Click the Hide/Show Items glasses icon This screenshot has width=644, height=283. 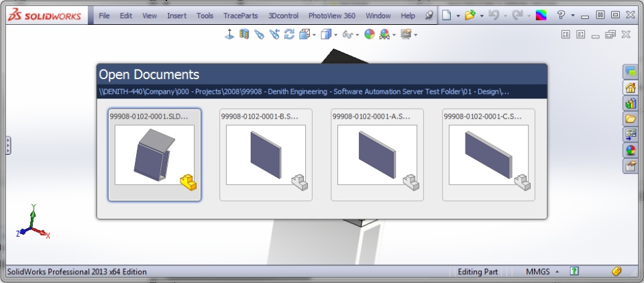[348, 34]
